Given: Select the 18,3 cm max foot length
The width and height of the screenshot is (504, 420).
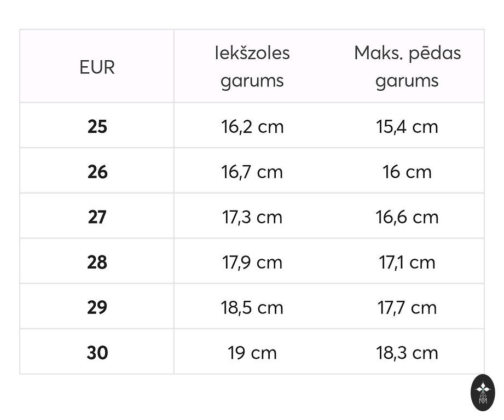Looking at the screenshot, I should [x=407, y=353].
